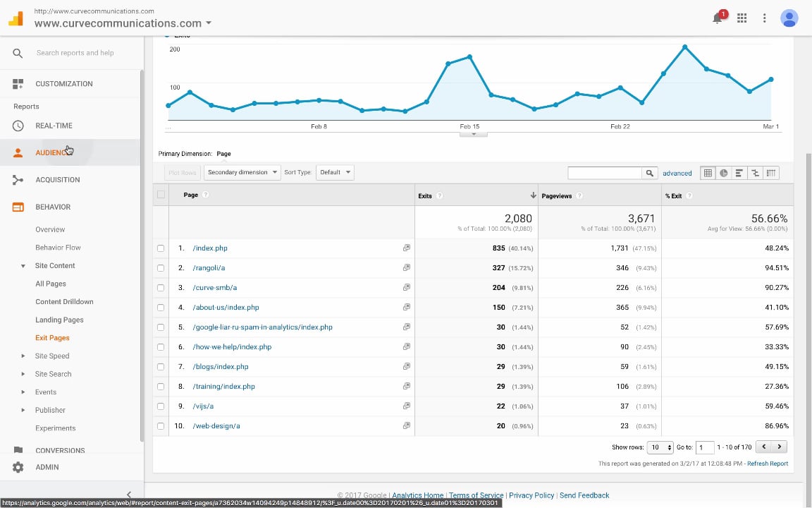812x508 pixels.
Task: Open the Secondary dimension dropdown
Action: 242,172
